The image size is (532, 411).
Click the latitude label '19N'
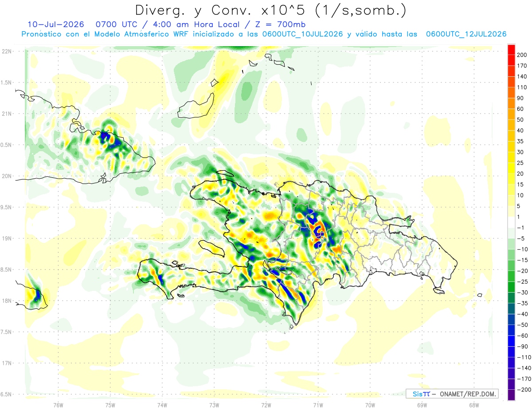[x=7, y=238]
